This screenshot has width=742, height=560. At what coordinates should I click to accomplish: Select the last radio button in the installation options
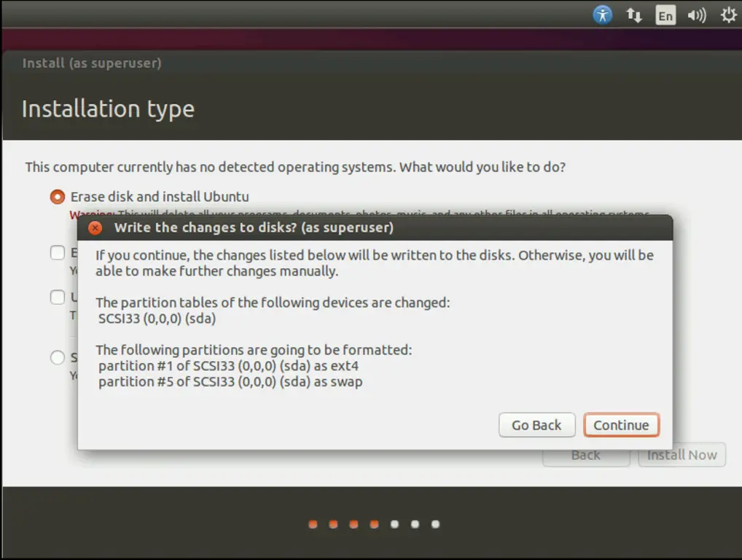(58, 357)
